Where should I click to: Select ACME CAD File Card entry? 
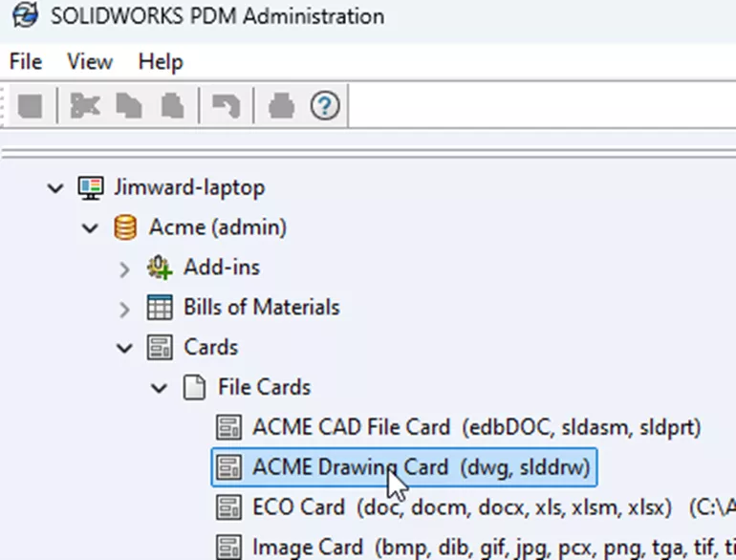point(476,427)
